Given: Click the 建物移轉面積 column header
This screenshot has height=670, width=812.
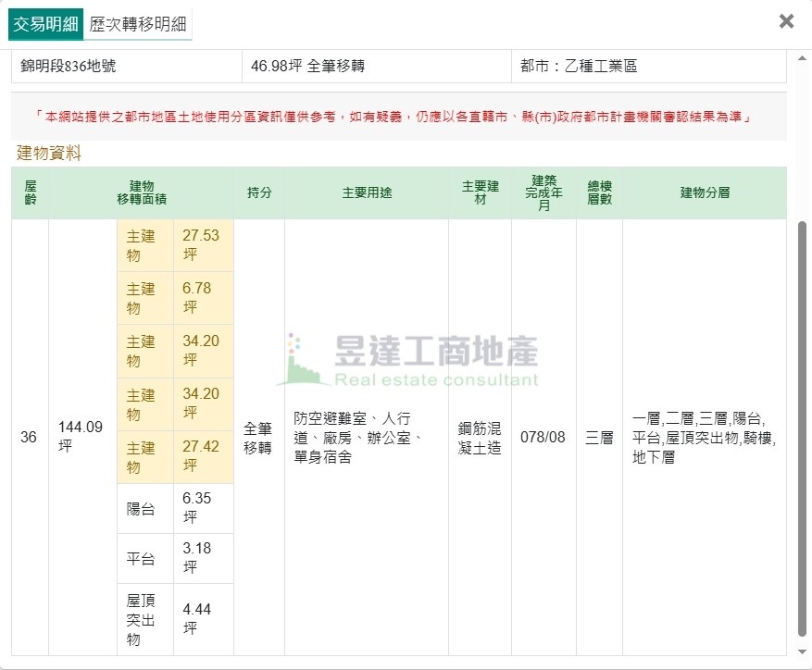Looking at the screenshot, I should pos(141,192).
